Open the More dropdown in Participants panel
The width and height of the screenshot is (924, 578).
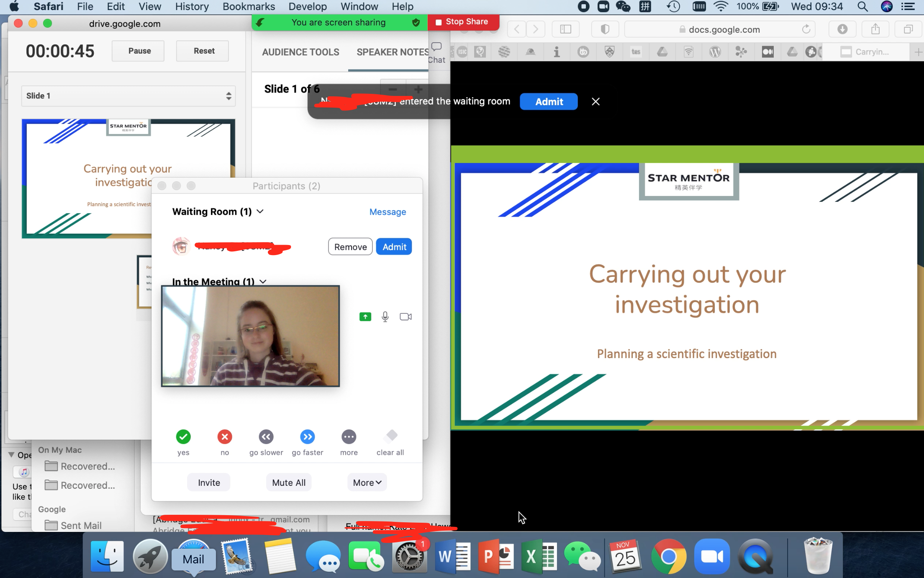pos(367,483)
